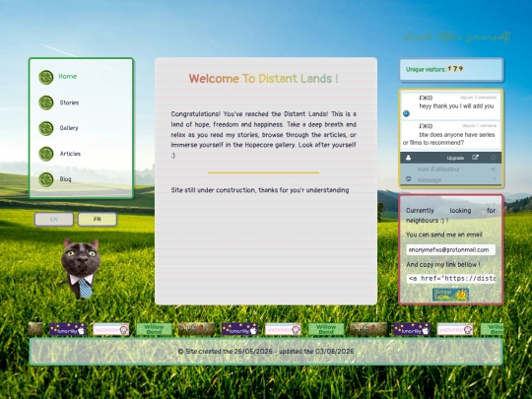Viewport: 532px width, 399px height.
Task: Switch language with the EN button
Action: pos(54,219)
